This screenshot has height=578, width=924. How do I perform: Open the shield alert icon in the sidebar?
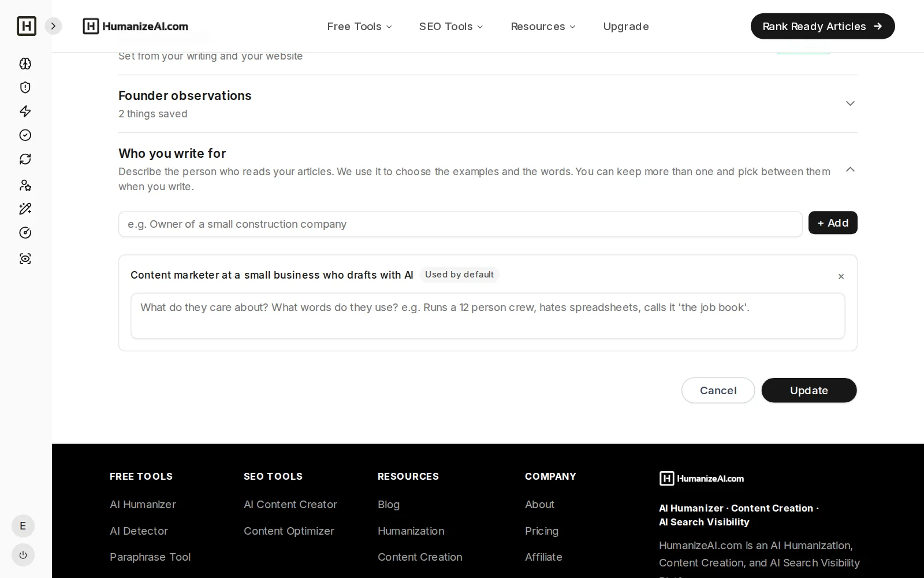click(x=25, y=87)
